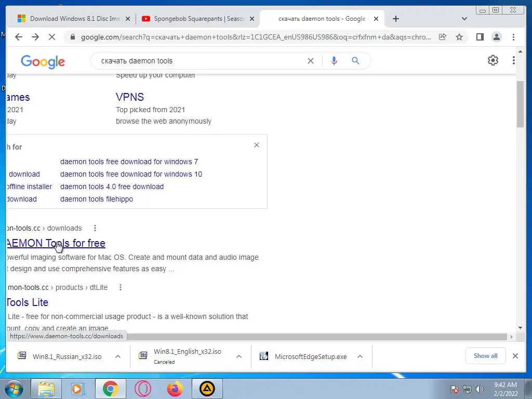Search daemon tools free download for windows 10
Viewport: 532px width, 399px height.
[131, 174]
